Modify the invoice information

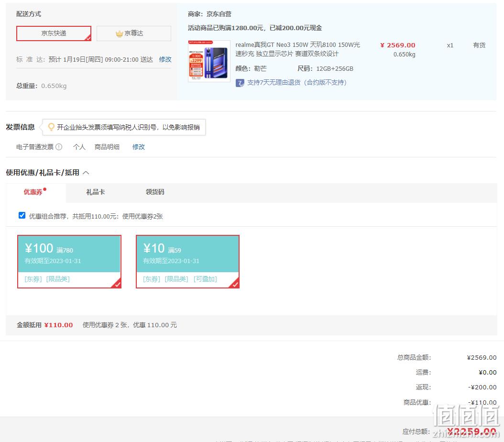click(x=139, y=147)
